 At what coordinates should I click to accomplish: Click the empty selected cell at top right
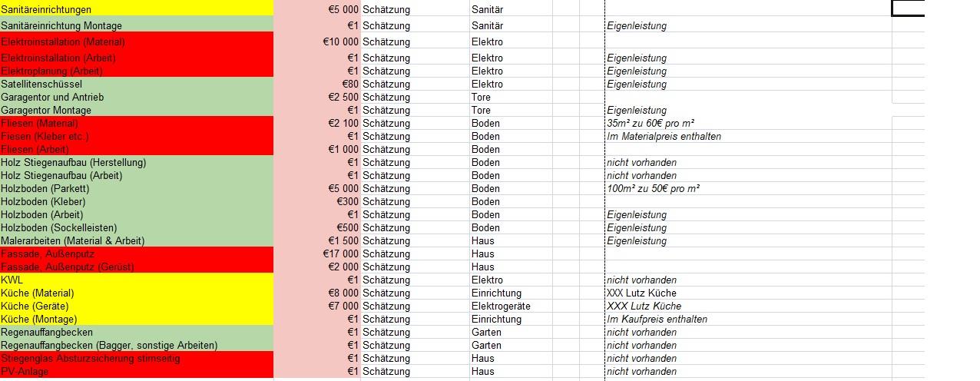point(908,8)
